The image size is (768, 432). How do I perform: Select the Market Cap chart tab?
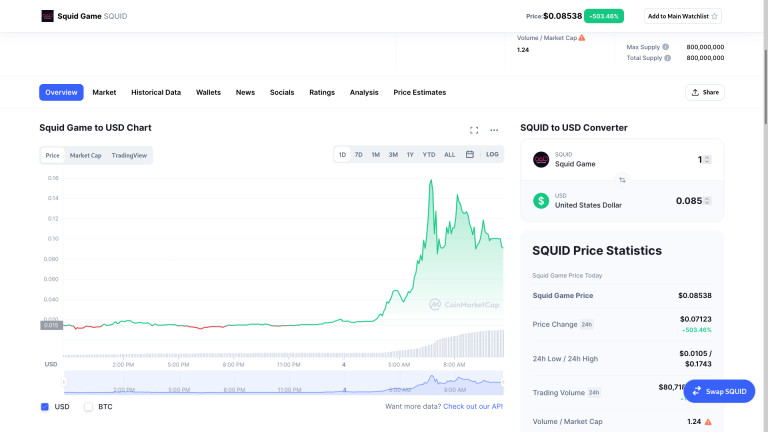tap(85, 155)
